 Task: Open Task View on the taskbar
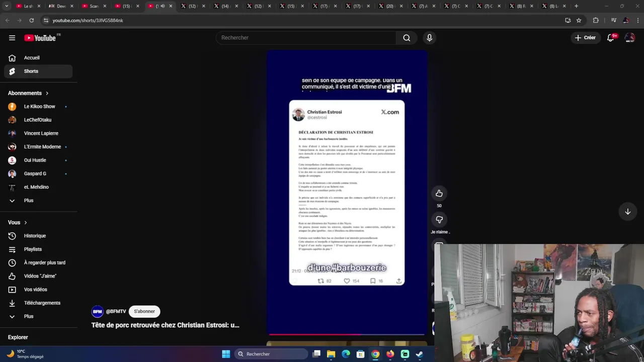[x=316, y=354]
